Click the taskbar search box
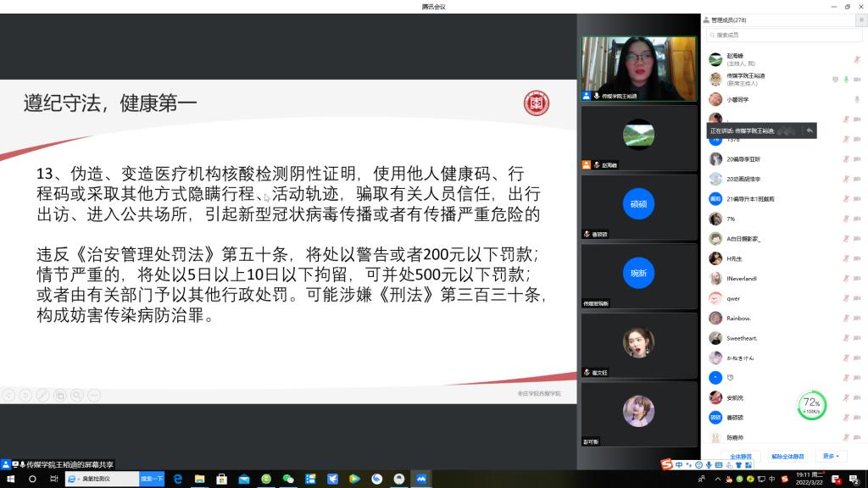This screenshot has width=868, height=488. (x=103, y=480)
